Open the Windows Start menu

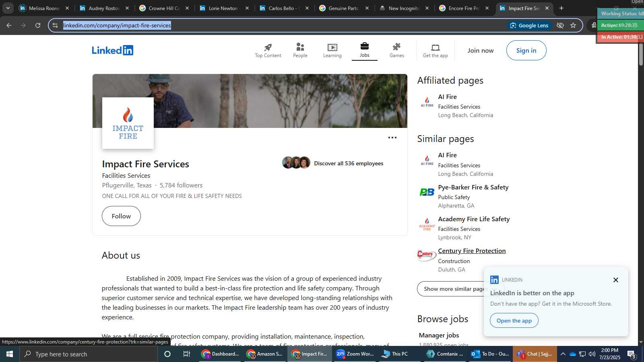(x=10, y=354)
